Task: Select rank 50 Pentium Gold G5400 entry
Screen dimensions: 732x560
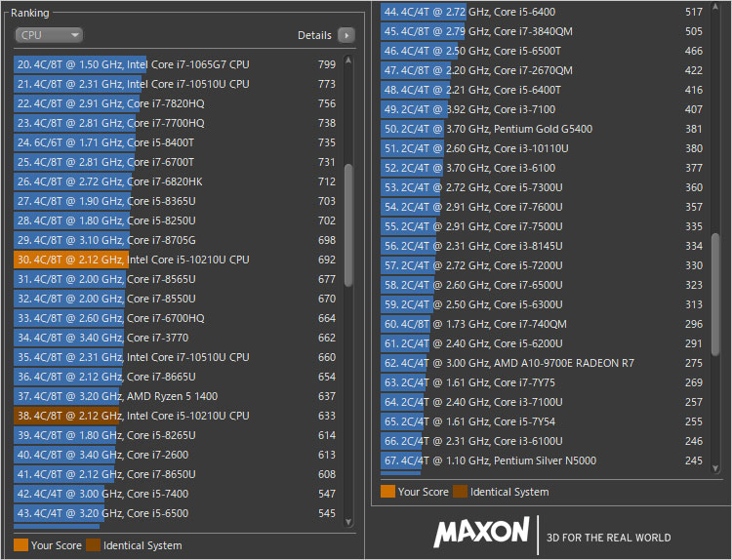Action: 543,129
